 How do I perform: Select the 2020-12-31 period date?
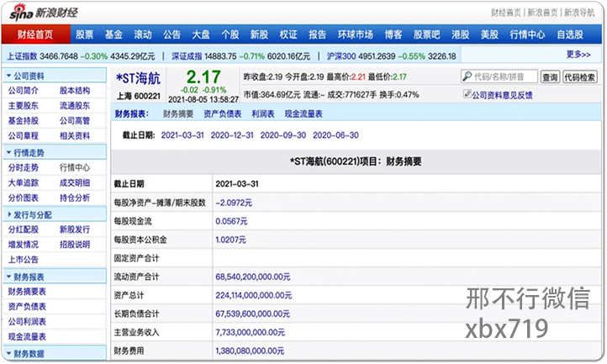click(x=232, y=135)
